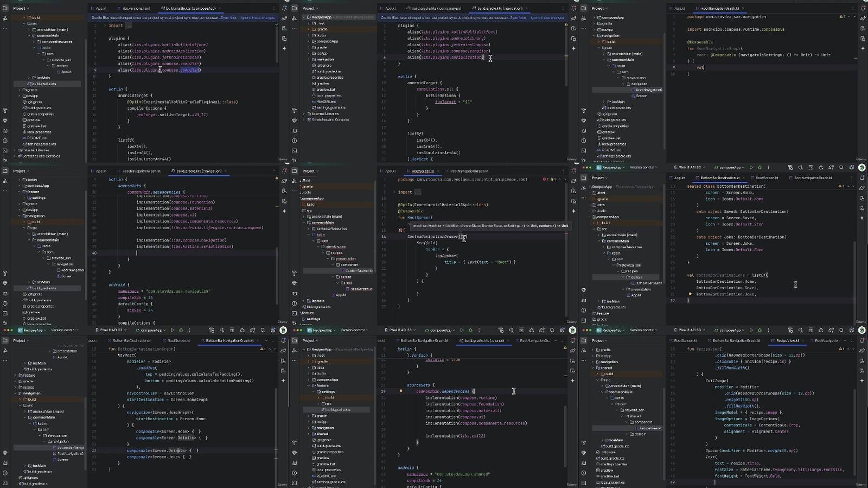Open Problems icon in RecipeView.kt window left strip
Screen dimensions: 868x488
click(x=584, y=473)
